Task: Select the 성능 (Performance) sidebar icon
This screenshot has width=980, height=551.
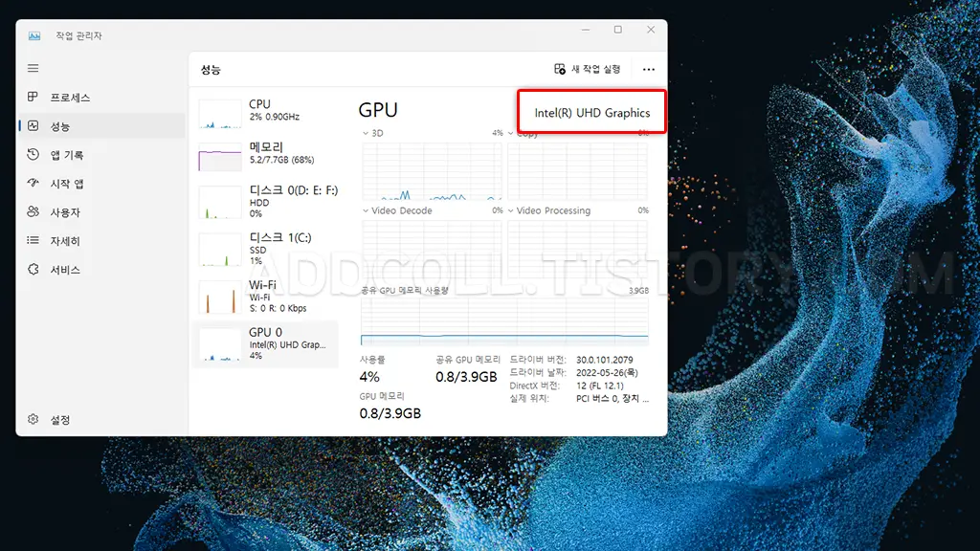Action: (x=33, y=125)
